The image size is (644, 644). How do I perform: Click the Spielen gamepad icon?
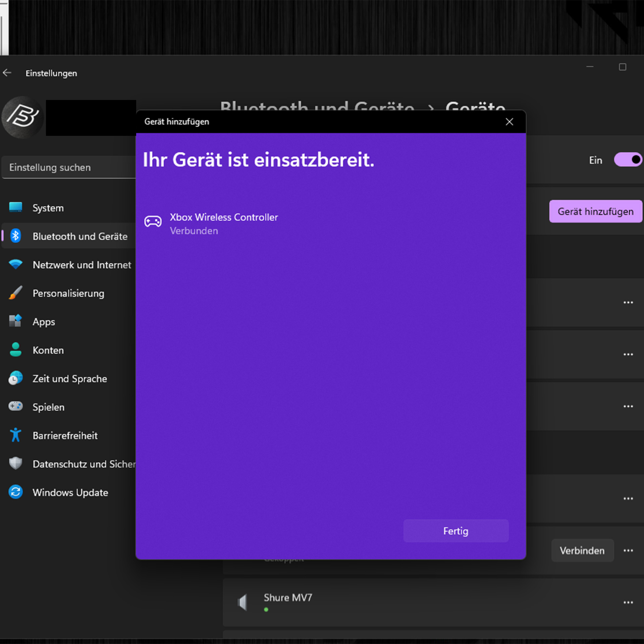click(15, 407)
